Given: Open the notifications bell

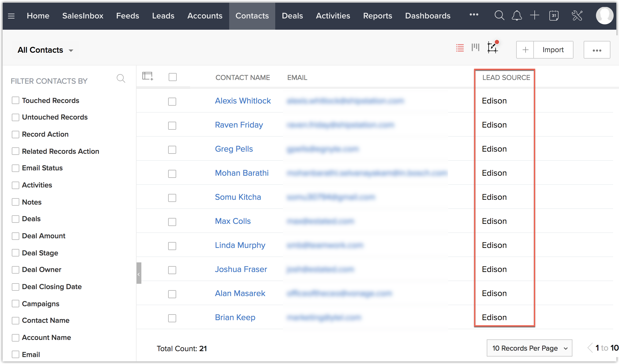Looking at the screenshot, I should coord(517,16).
